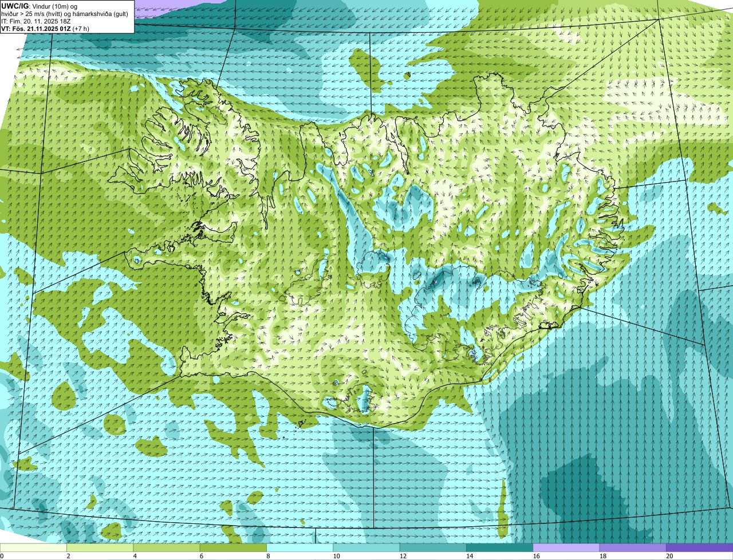
Task: Click the pale yellow 0–2 m/s legend swatch
Action: pyautogui.click(x=34, y=547)
